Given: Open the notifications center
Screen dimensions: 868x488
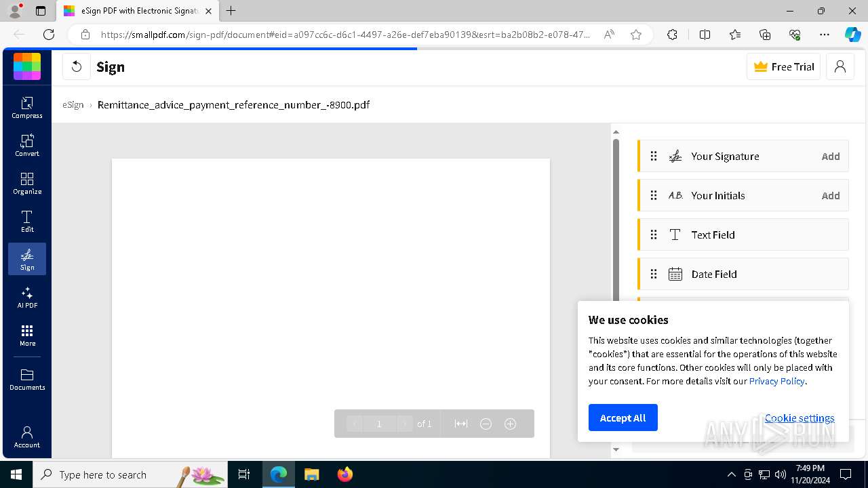Looking at the screenshot, I should 846,474.
